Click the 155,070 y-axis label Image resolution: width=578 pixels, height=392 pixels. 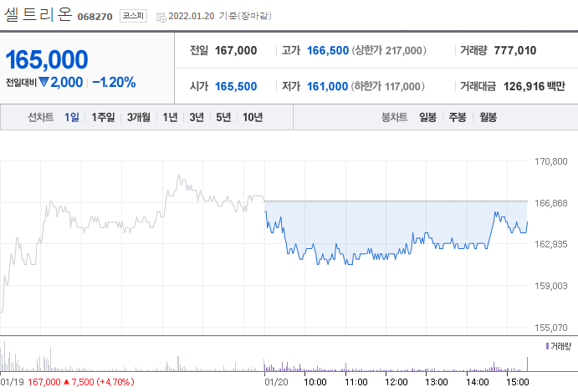[x=551, y=328]
